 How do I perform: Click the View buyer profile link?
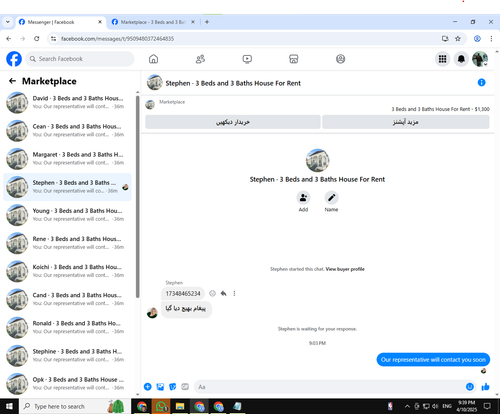345,269
